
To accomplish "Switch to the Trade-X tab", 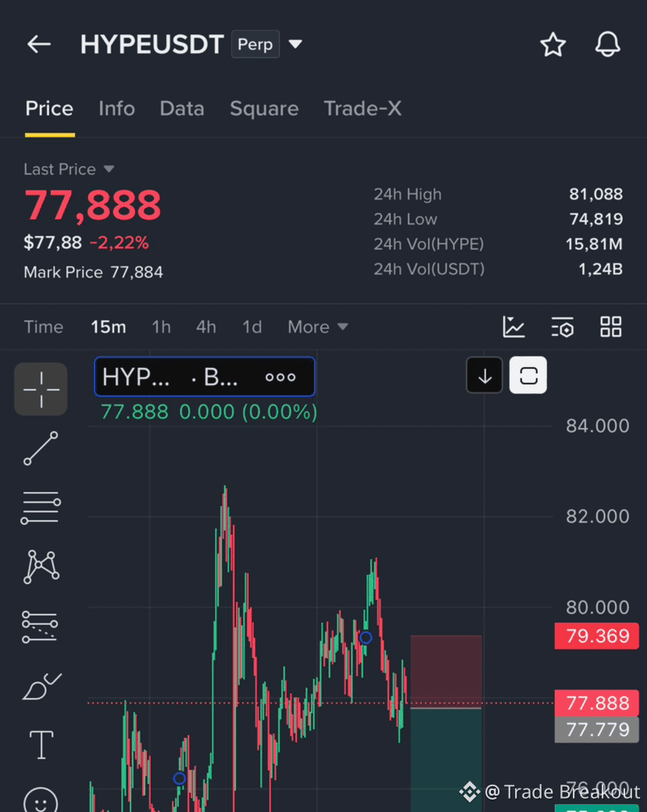I will pyautogui.click(x=363, y=108).
